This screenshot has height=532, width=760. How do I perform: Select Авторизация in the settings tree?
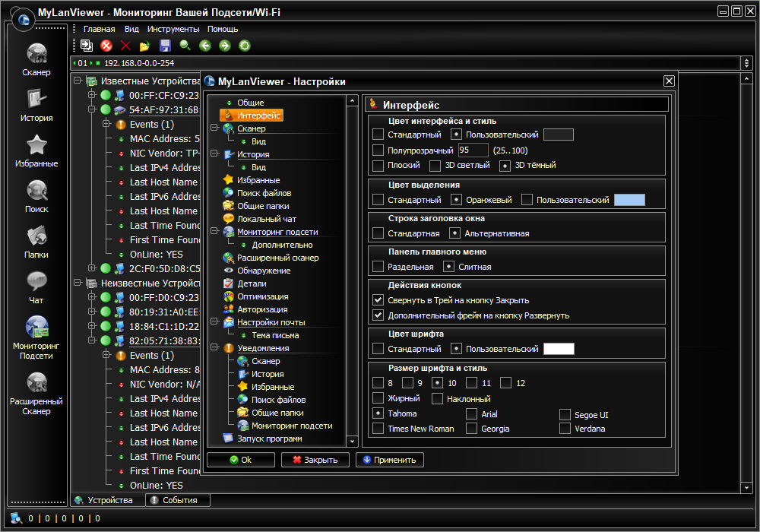[262, 309]
